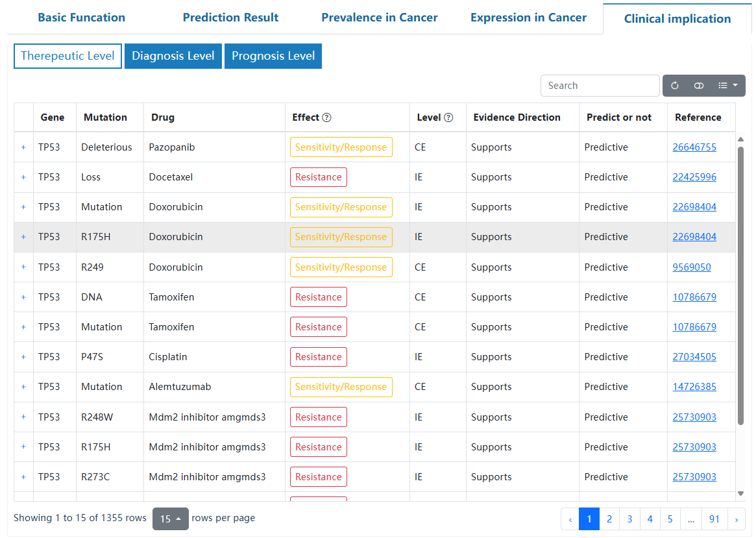The width and height of the screenshot is (756, 538).
Task: Expand the TP53 Pazopanib row details
Action: 23,147
